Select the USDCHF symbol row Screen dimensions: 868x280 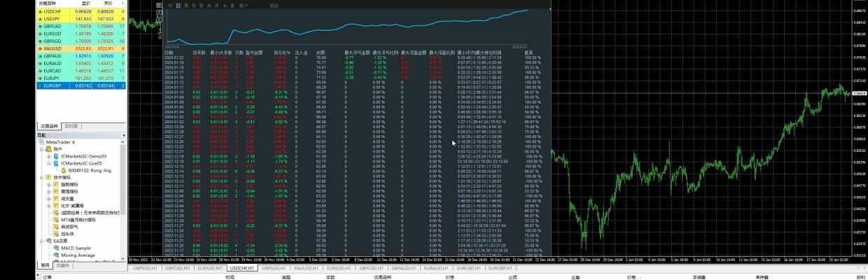pyautogui.click(x=81, y=12)
